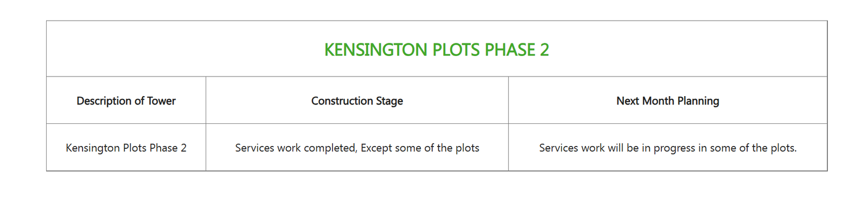This screenshot has width=868, height=208.
Task: Click the word KENSINGTON in the green title
Action: (375, 50)
